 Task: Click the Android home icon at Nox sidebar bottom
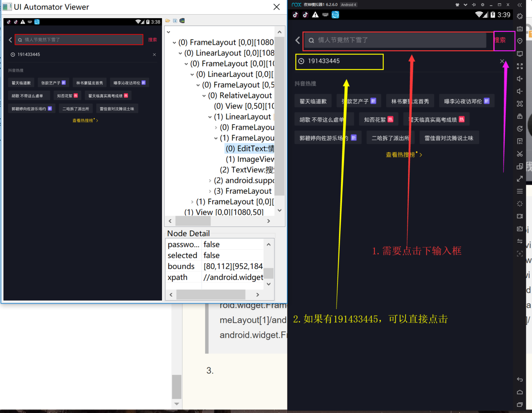[520, 392]
